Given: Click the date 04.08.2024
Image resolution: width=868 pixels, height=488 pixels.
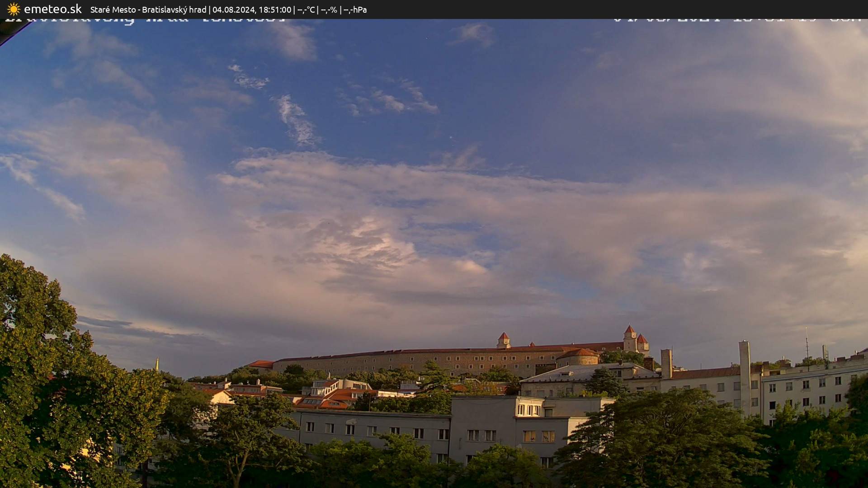Looking at the screenshot, I should tap(235, 9).
